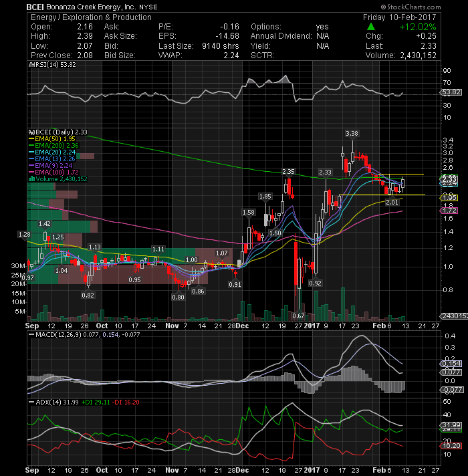Screen dimensions: 468x476
Task: Click the 1.95 EMA50 axis tag
Action: [x=449, y=198]
